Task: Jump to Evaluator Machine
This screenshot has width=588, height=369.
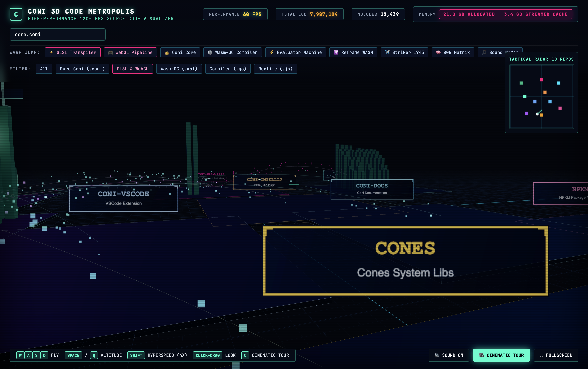Action: tap(296, 52)
